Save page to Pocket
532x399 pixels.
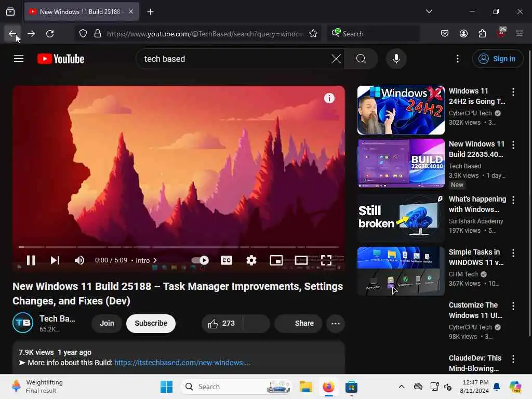(445, 34)
